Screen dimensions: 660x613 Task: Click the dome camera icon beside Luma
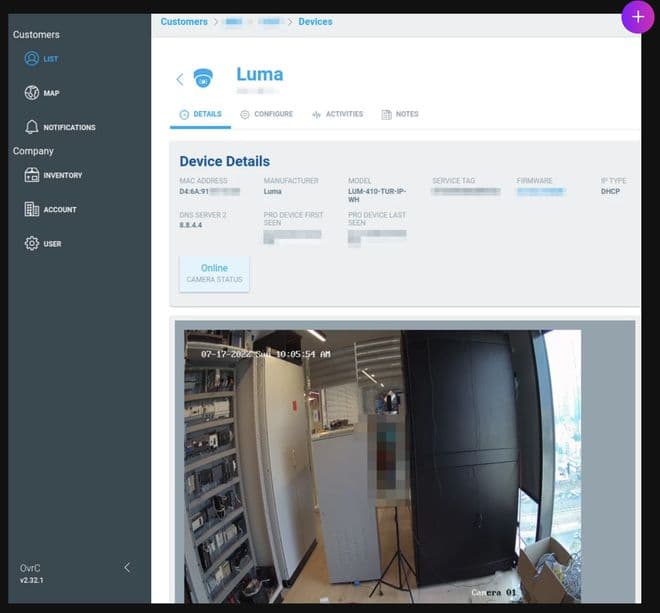203,78
